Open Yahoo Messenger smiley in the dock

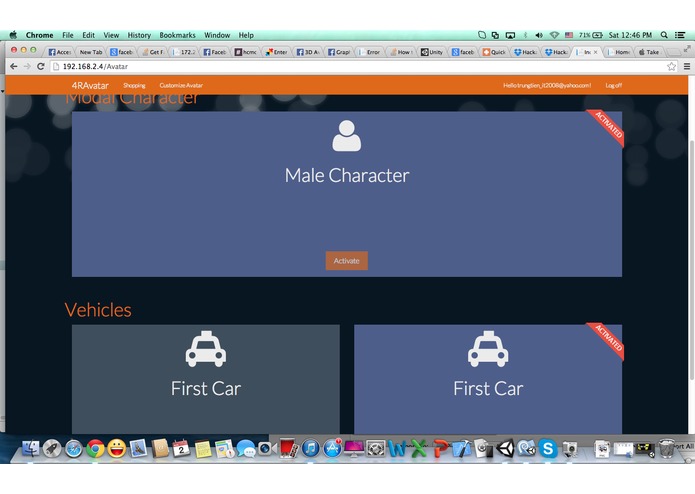pyautogui.click(x=117, y=448)
